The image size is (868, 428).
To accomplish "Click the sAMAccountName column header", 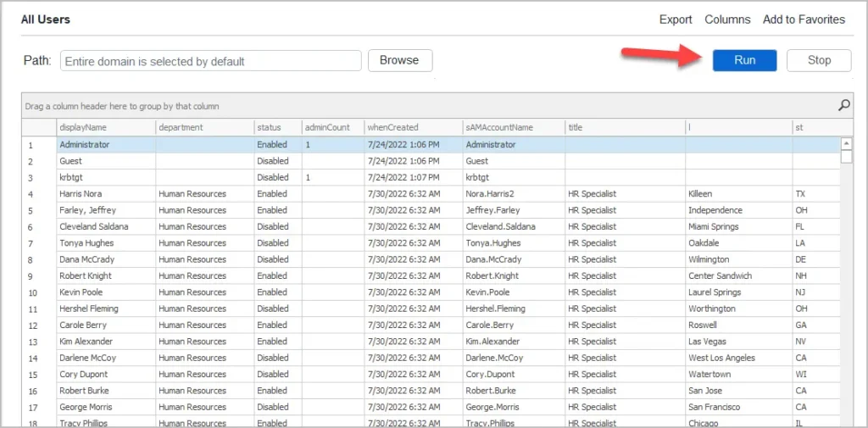I will [x=514, y=127].
